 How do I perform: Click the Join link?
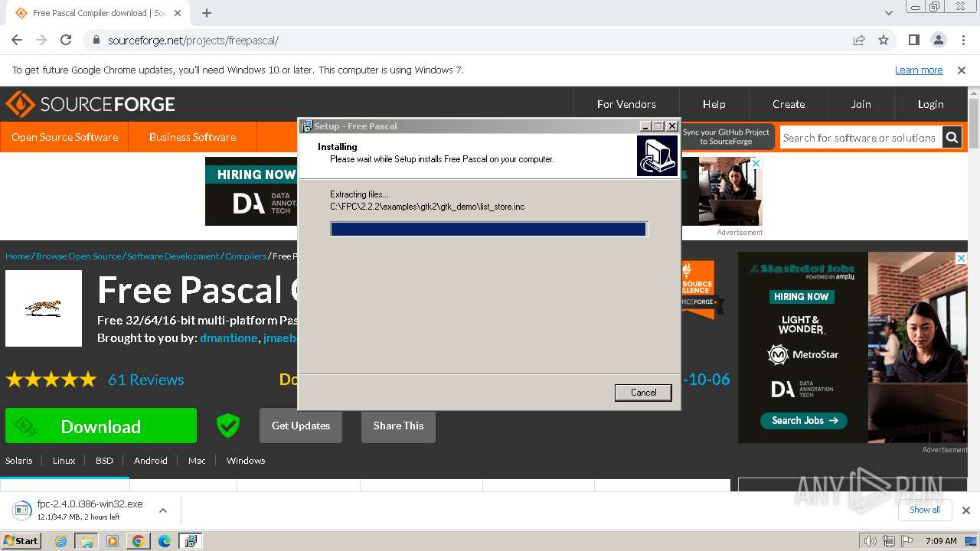pos(861,104)
